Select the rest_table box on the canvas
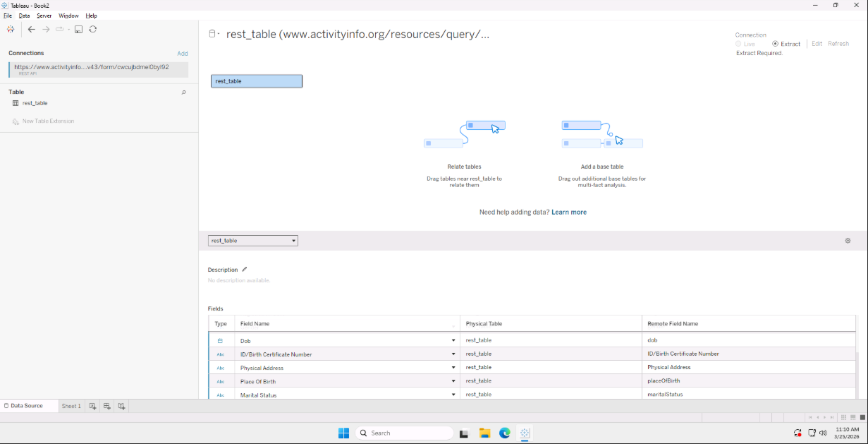This screenshot has width=868, height=444. point(256,81)
